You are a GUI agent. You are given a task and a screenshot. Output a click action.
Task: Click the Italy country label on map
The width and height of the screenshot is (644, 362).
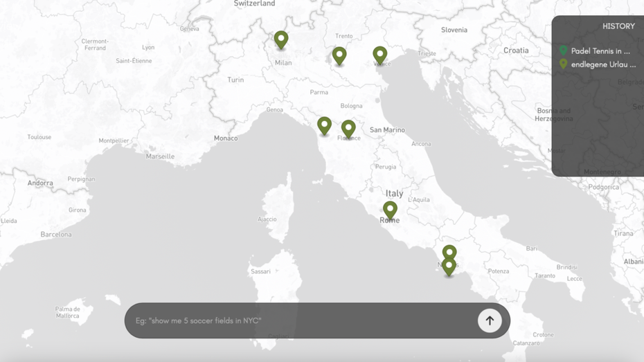(x=394, y=194)
